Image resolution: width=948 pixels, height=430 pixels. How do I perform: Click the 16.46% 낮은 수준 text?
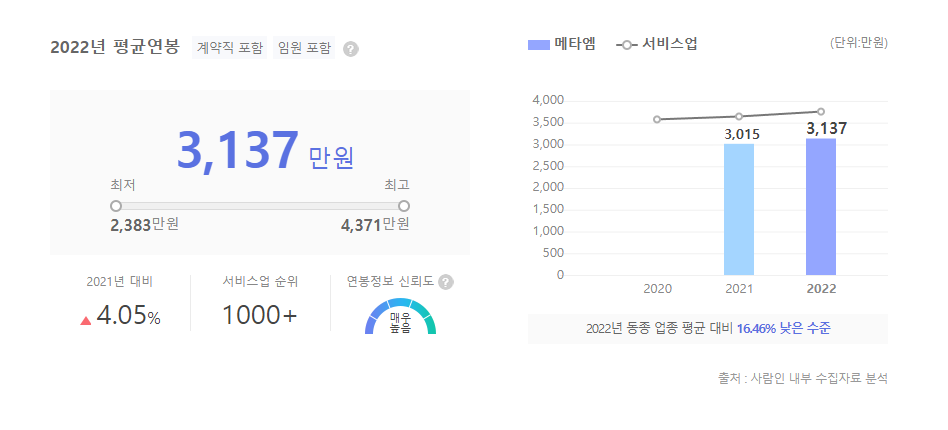(784, 330)
